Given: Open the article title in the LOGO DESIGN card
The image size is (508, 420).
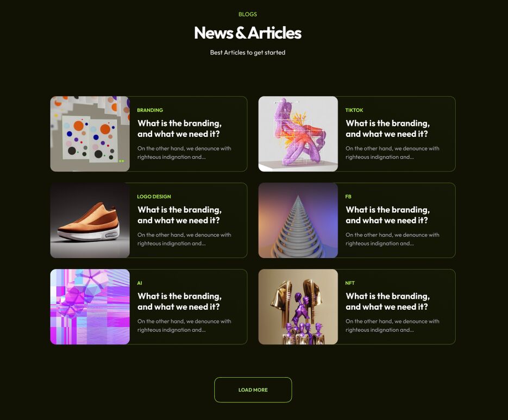Looking at the screenshot, I should pyautogui.click(x=179, y=215).
